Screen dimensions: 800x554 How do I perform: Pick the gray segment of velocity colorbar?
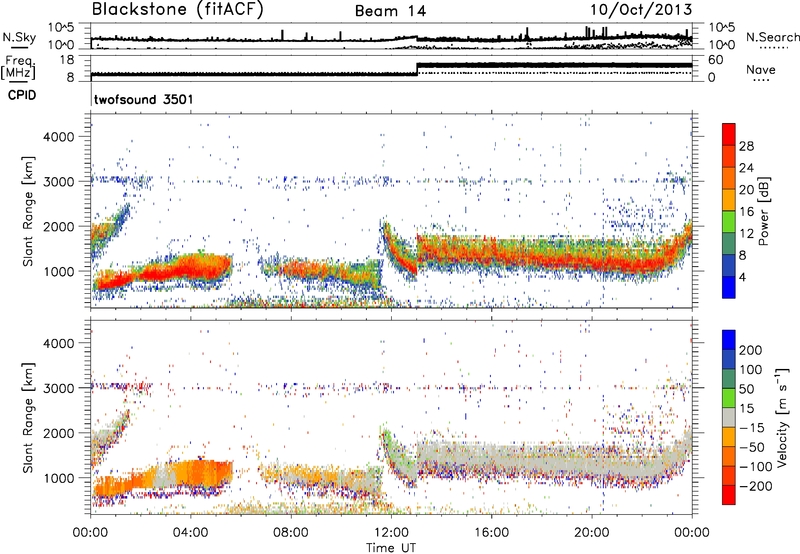pyautogui.click(x=729, y=417)
